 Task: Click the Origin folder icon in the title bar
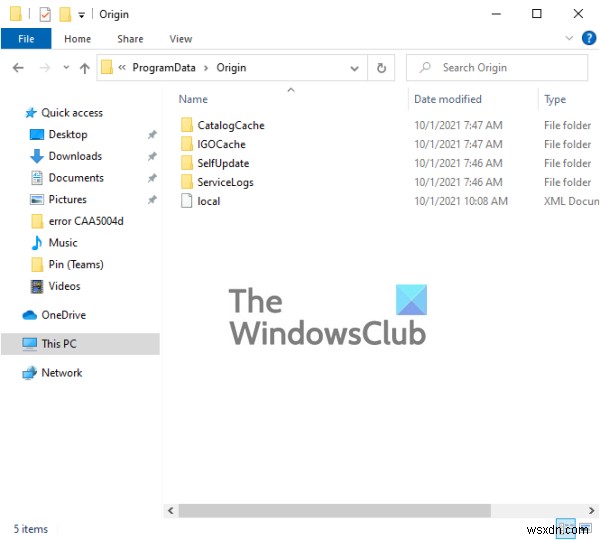(x=16, y=14)
